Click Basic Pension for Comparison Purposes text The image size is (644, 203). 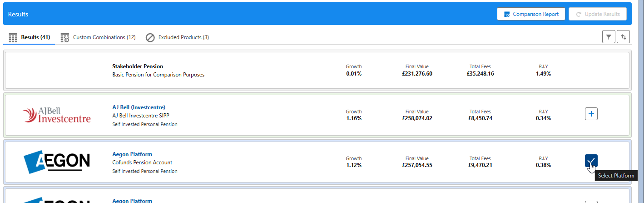159,75
